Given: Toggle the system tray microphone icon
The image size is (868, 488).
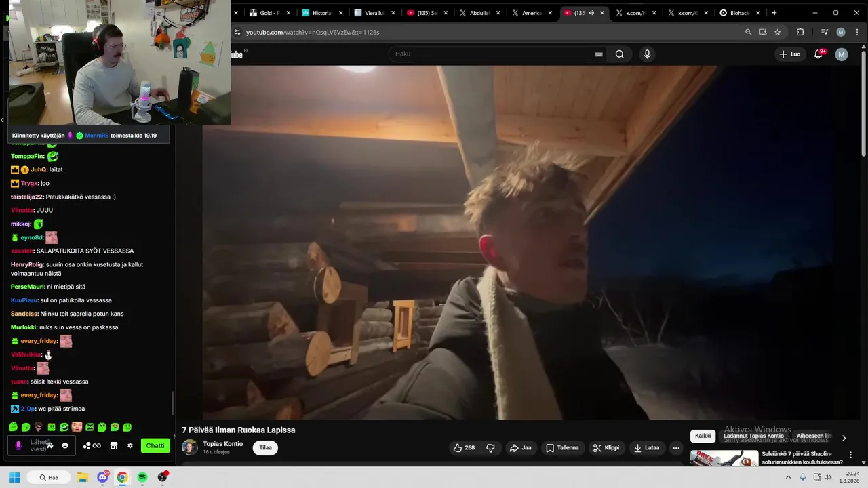Looking at the screenshot, I should [803, 477].
